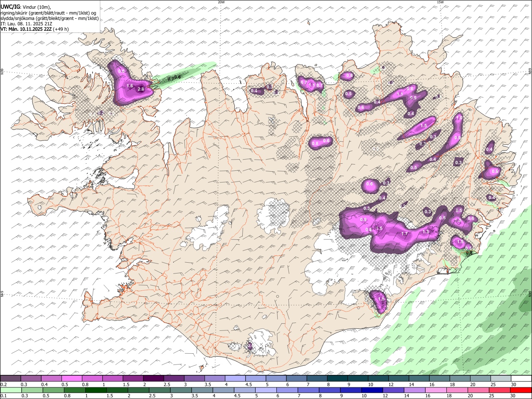
Task: Click the '25' label on the top scale
Action: pos(493,384)
